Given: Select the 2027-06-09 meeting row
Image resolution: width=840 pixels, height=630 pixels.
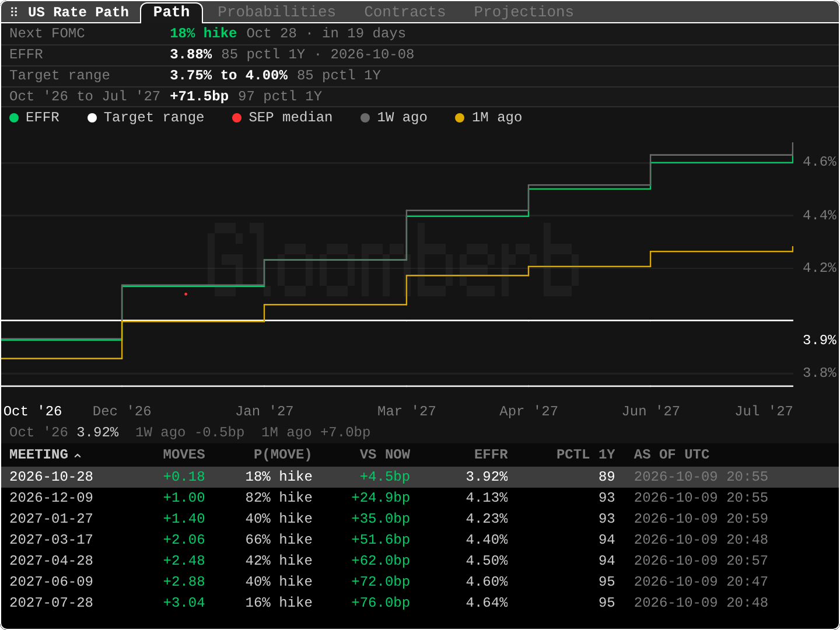Looking at the screenshot, I should point(420,582).
